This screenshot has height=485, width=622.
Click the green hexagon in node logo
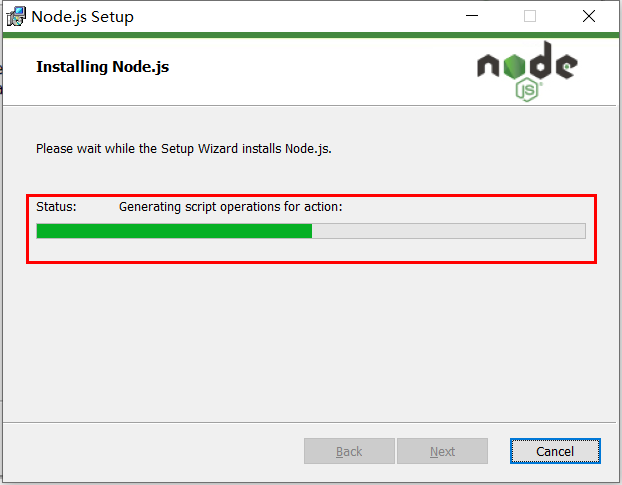[x=514, y=66]
